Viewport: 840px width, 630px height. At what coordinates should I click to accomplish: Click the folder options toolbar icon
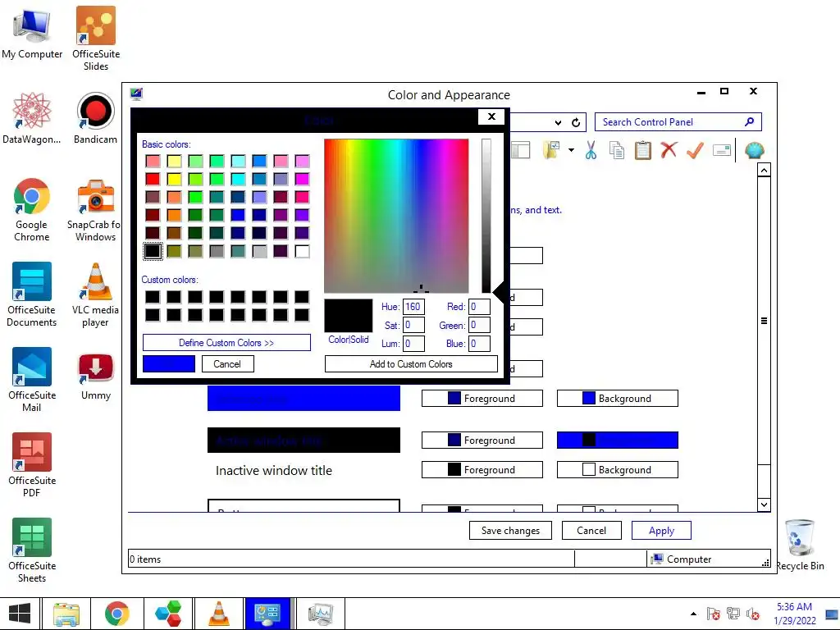(x=551, y=151)
